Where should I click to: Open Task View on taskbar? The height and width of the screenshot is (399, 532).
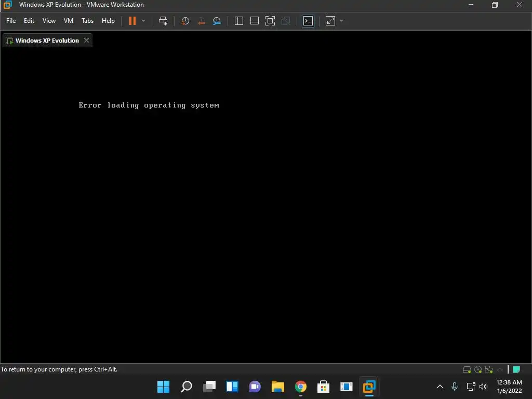tap(209, 387)
